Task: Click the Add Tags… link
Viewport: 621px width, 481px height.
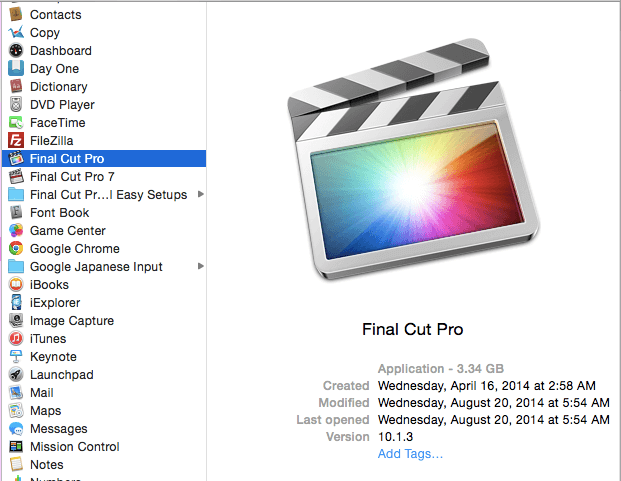Action: (x=410, y=454)
